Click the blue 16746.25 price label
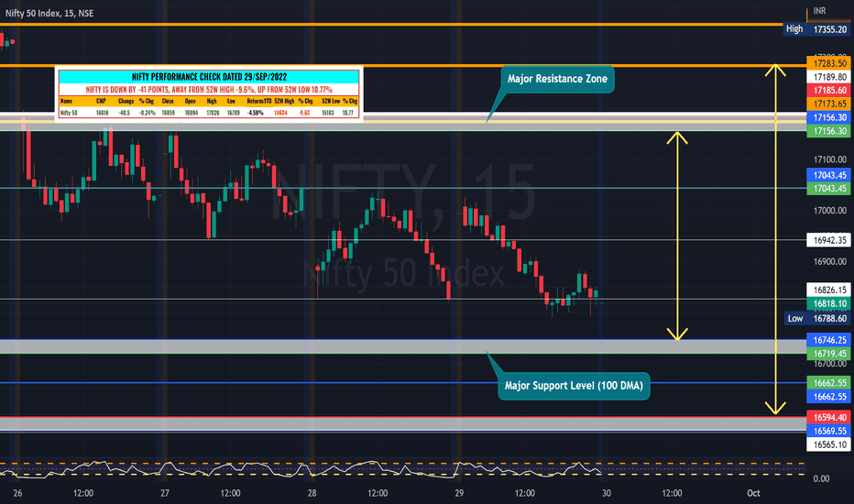 (828, 340)
